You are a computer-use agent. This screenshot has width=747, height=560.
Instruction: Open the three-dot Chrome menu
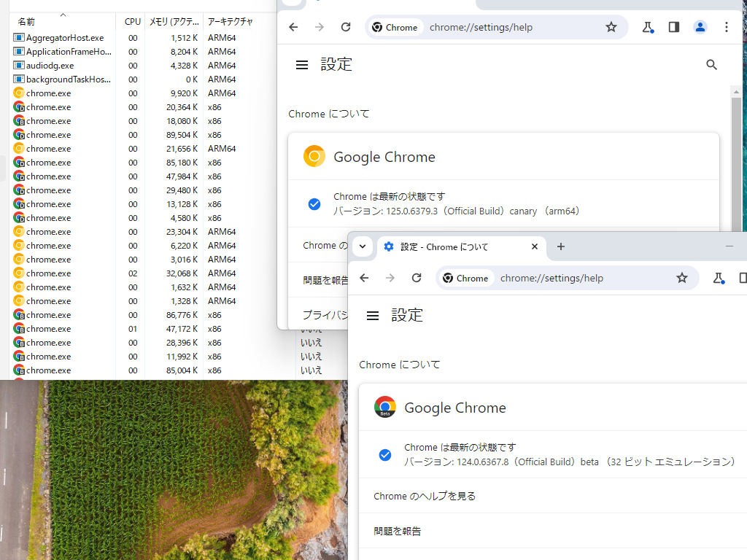pyautogui.click(x=726, y=27)
